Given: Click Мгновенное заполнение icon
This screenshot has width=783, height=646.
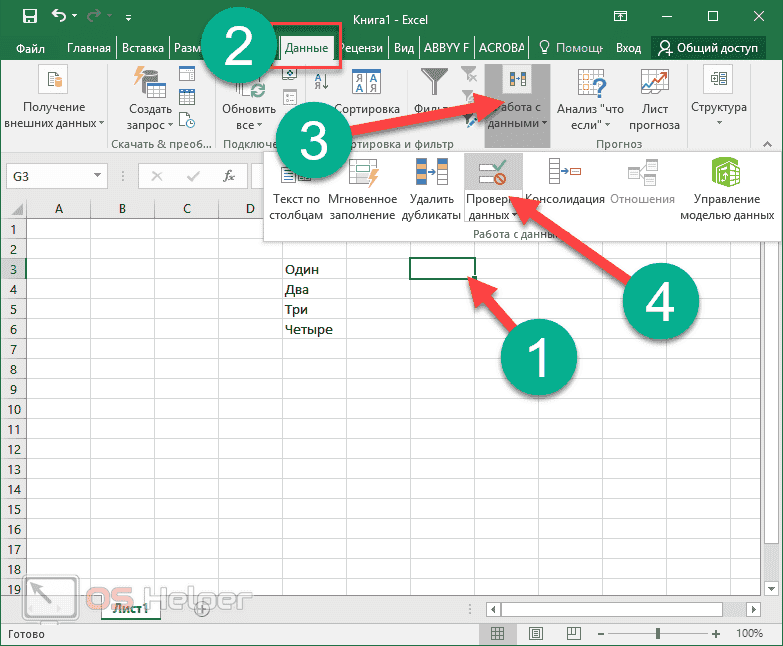Looking at the screenshot, I should (361, 191).
